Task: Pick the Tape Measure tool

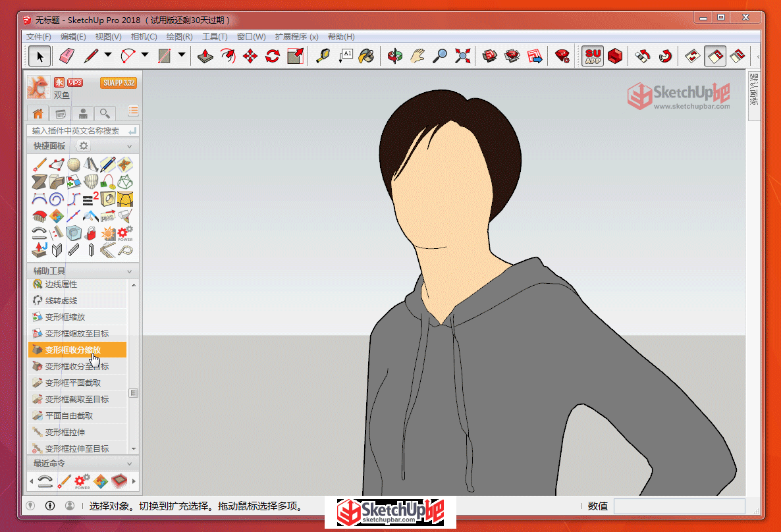Action: tap(323, 56)
